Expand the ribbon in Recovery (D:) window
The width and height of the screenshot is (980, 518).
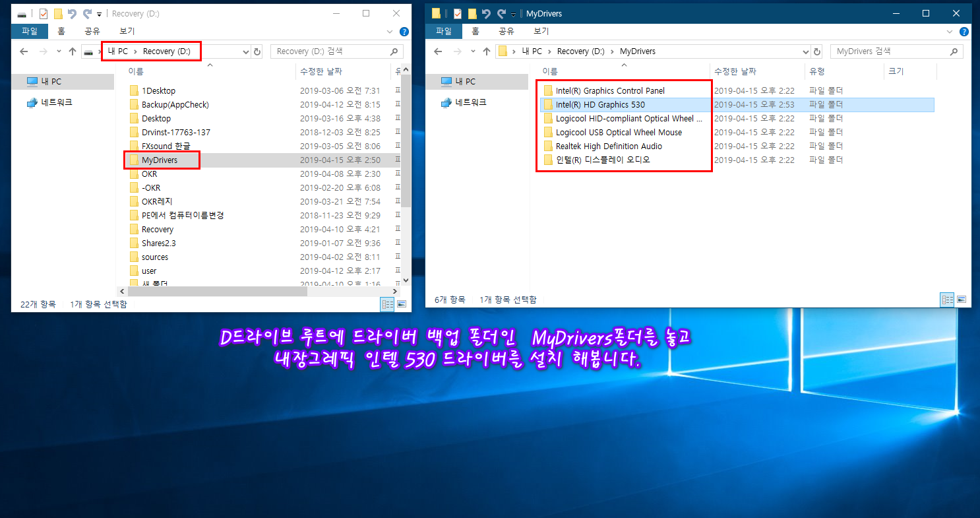coord(390,32)
